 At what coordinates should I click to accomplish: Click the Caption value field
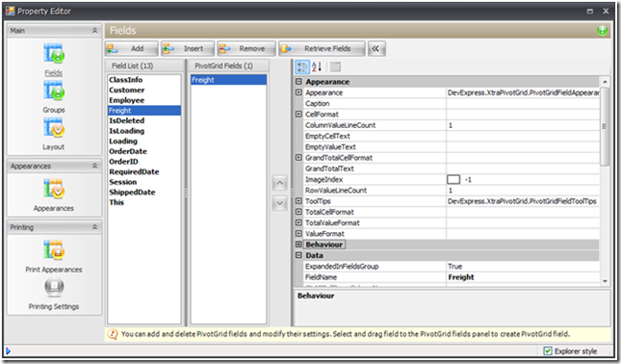tap(523, 103)
